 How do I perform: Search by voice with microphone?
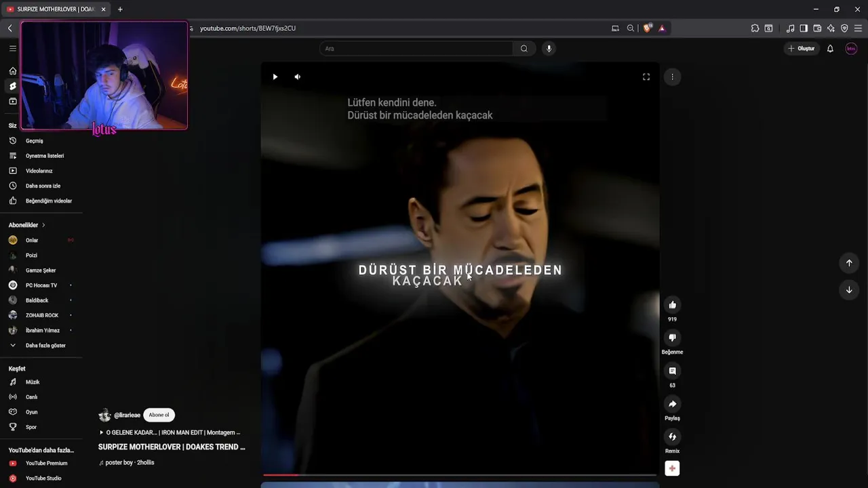click(549, 48)
